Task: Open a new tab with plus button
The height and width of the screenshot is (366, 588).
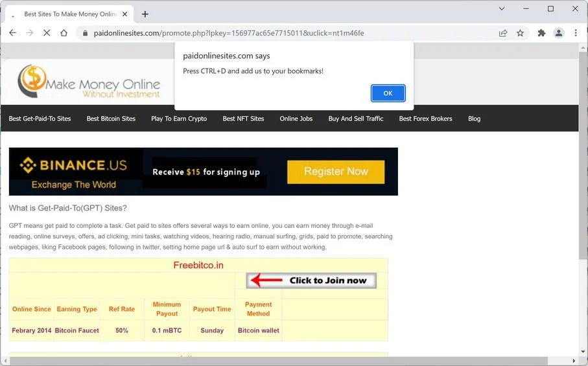Action: click(x=145, y=14)
